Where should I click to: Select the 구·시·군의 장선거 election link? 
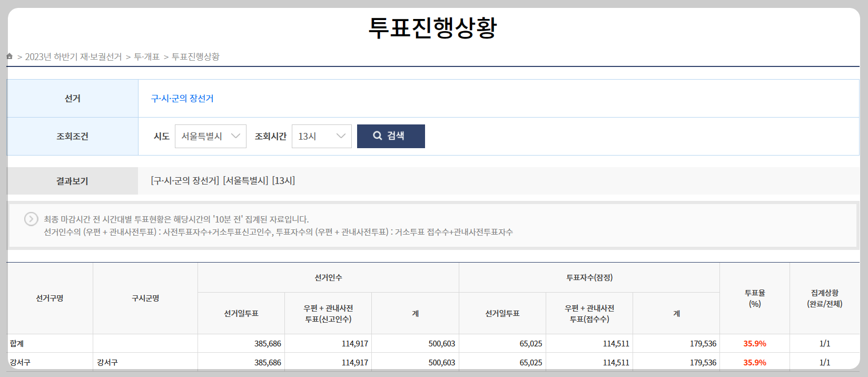tap(182, 99)
